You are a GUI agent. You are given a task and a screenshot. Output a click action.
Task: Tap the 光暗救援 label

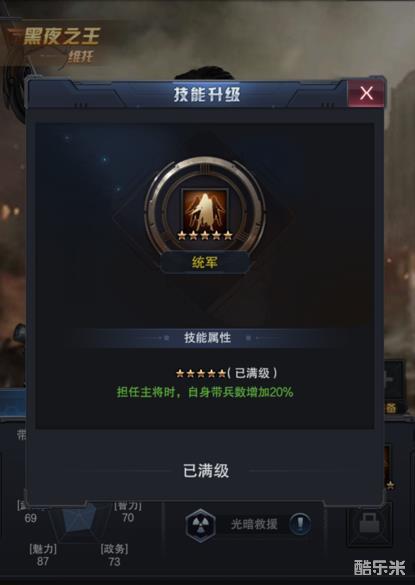(x=254, y=524)
